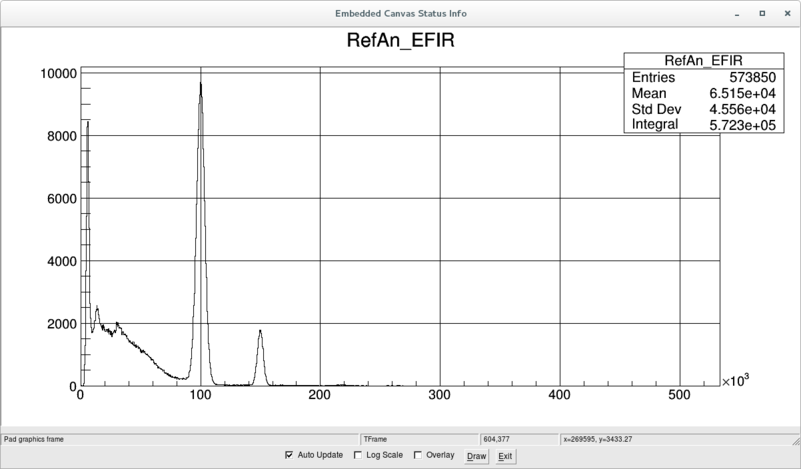Click the Draw button

point(476,456)
